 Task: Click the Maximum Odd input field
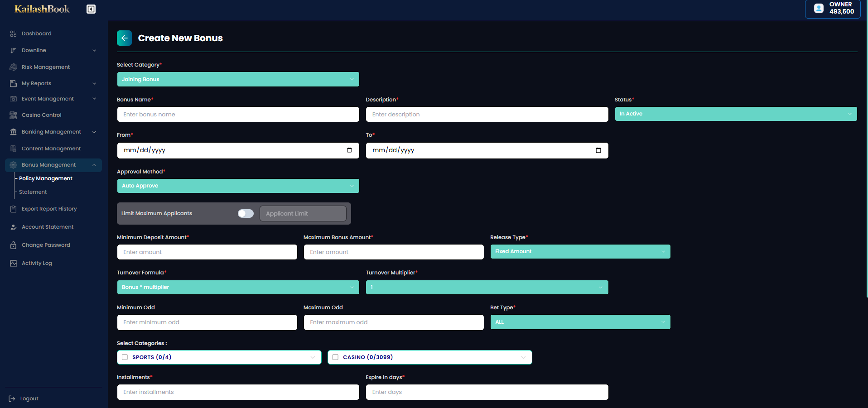pyautogui.click(x=394, y=322)
